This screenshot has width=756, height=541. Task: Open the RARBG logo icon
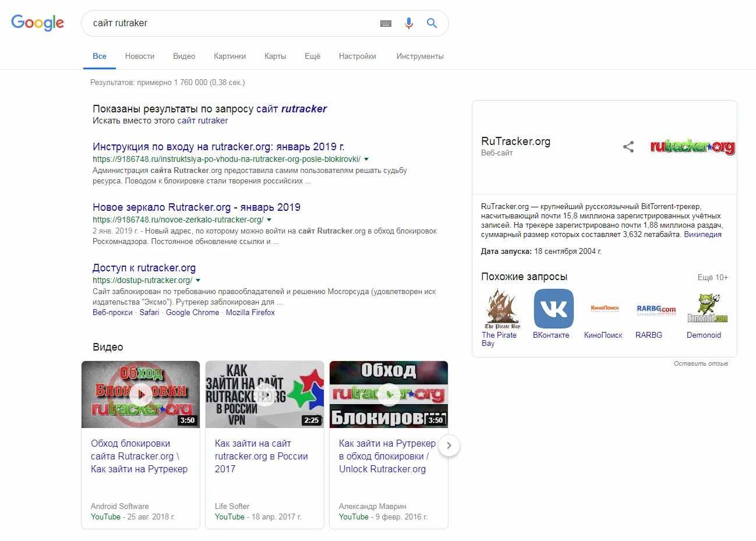point(656,309)
